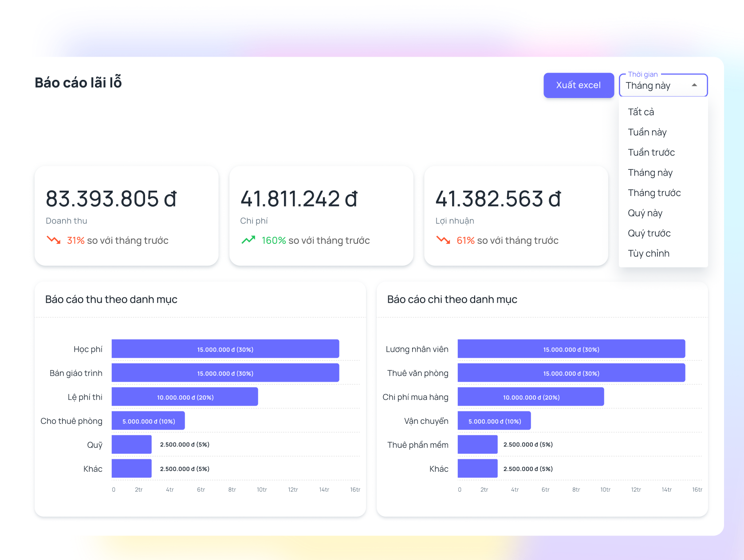
Task: Click the Thuê phần mềm bar
Action: click(477, 445)
